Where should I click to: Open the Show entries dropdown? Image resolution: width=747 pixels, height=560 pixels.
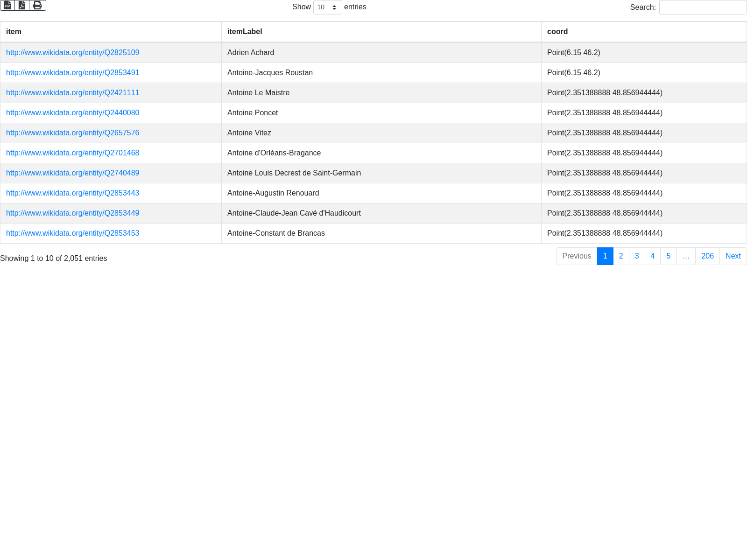[x=327, y=7]
